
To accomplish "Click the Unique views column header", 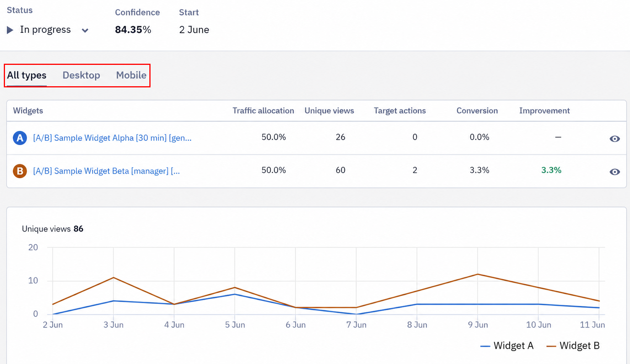I will [x=329, y=111].
